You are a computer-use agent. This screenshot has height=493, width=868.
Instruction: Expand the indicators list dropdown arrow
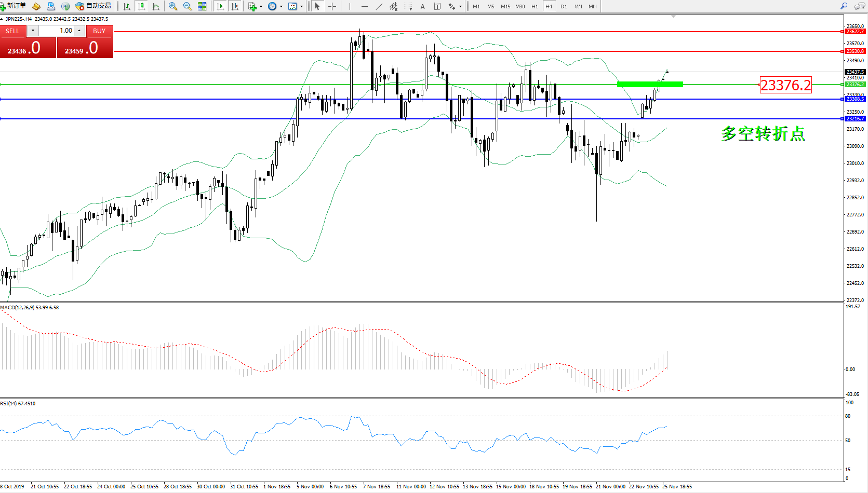point(261,7)
